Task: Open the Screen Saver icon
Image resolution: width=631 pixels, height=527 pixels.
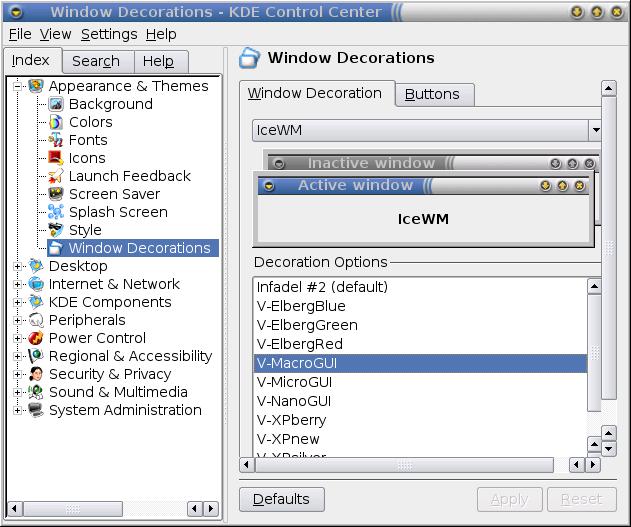Action: (56, 194)
